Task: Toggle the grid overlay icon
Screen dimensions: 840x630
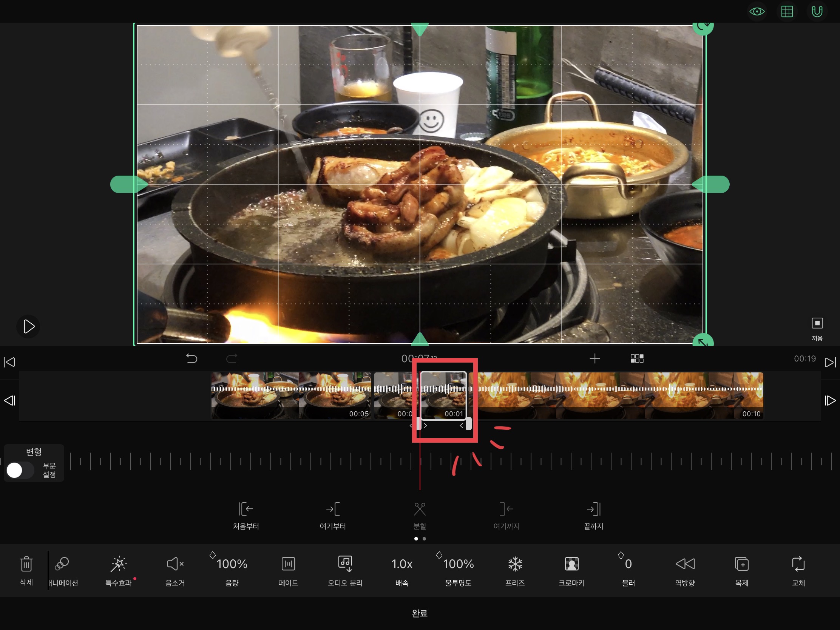Action: (x=787, y=11)
